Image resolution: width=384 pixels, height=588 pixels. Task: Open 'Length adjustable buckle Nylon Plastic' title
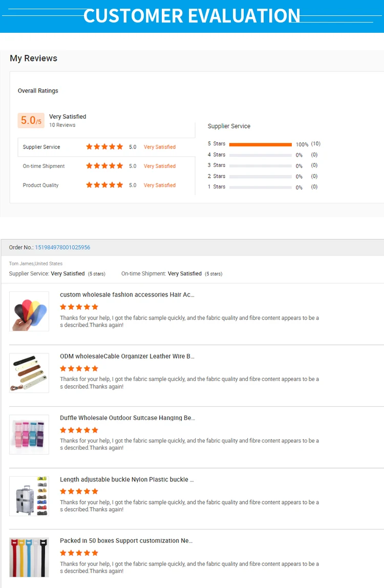[127, 479]
